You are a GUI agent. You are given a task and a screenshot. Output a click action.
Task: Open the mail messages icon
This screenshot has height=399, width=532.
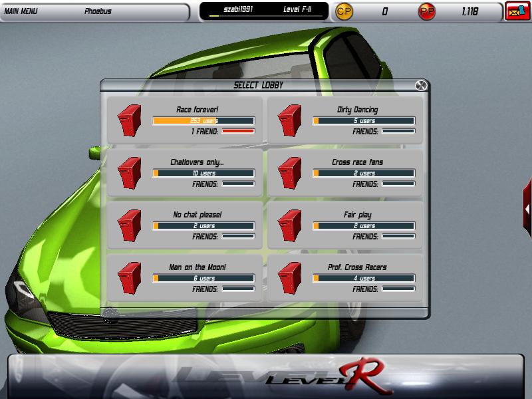click(x=517, y=11)
